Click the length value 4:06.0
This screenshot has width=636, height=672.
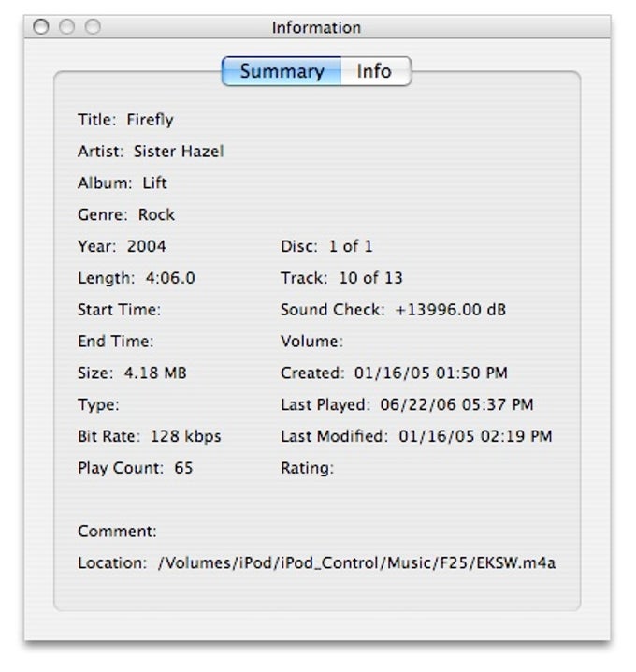coord(170,278)
